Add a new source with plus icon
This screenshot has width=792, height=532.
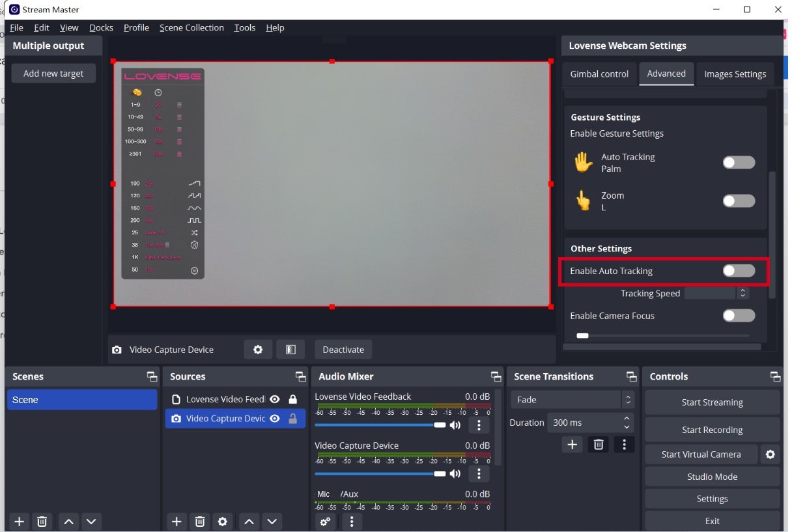177,522
